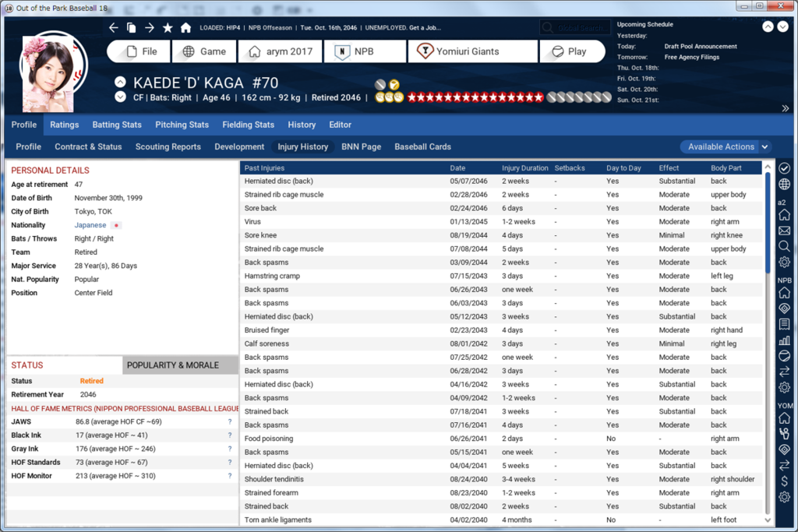The image size is (798, 532).
Task: Click the NPB section transactions arrows icon
Action: (784, 372)
